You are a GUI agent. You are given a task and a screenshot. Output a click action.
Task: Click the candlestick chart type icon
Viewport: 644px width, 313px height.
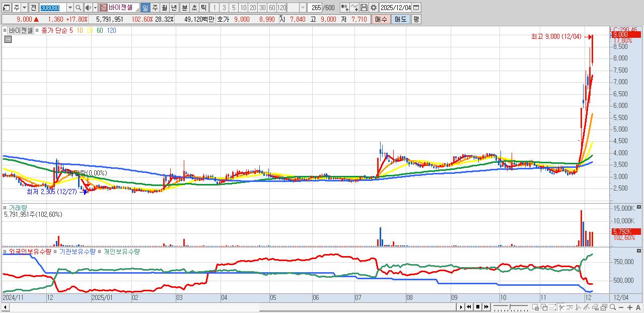344,8
